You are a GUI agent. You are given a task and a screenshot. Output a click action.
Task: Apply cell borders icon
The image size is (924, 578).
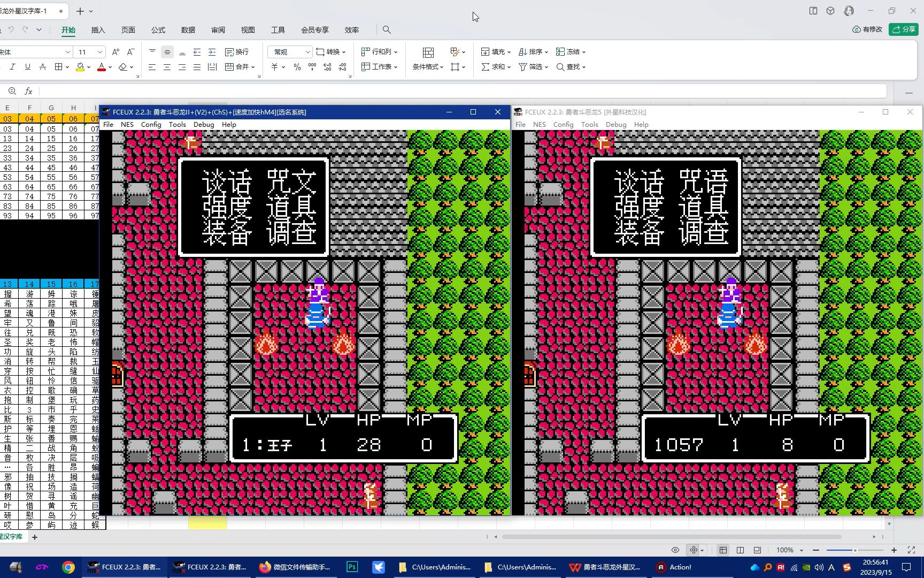tap(58, 67)
